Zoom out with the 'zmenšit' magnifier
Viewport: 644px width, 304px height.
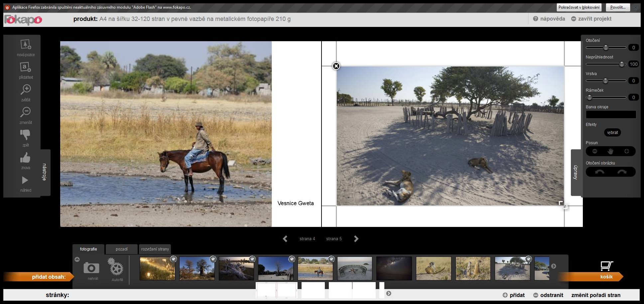click(x=26, y=112)
